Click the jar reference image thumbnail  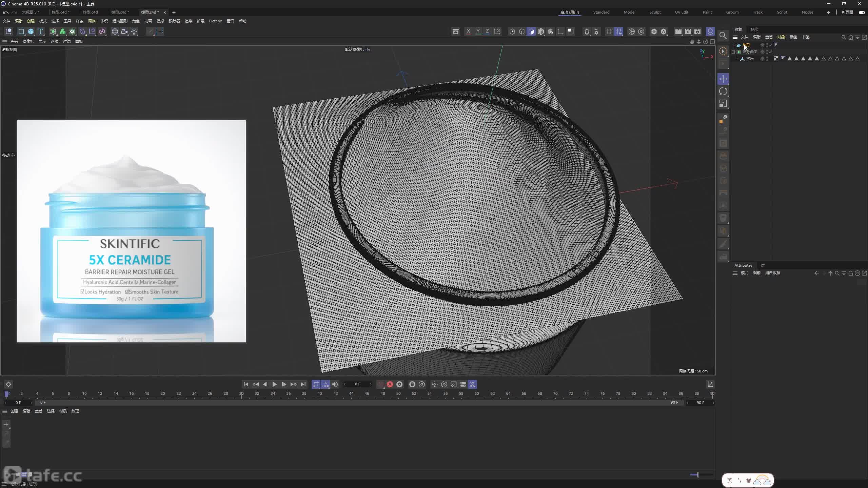coord(132,231)
